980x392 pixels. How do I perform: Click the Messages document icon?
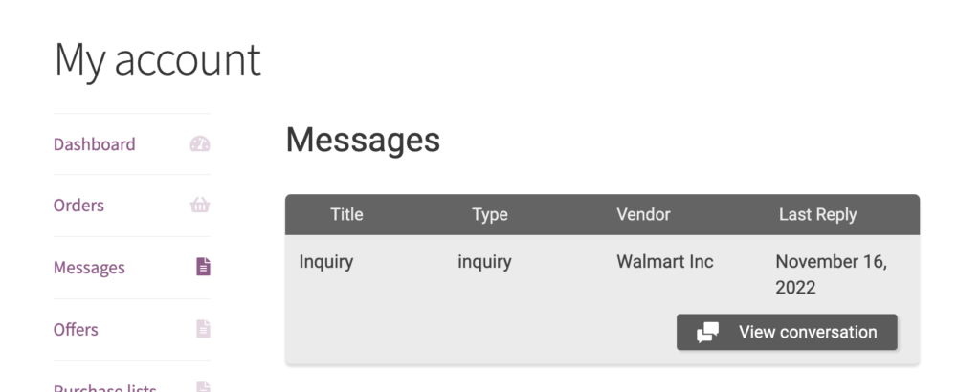point(203,267)
